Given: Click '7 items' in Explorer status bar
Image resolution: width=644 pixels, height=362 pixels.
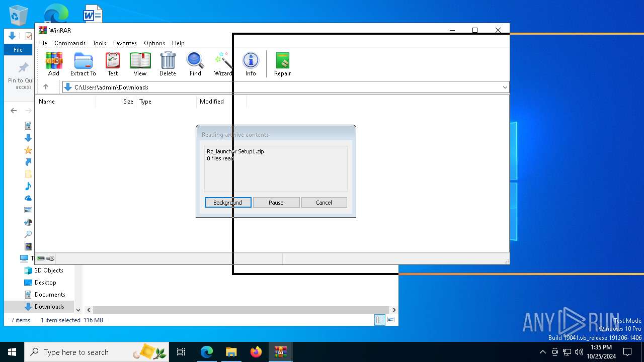Looking at the screenshot, I should [21, 320].
